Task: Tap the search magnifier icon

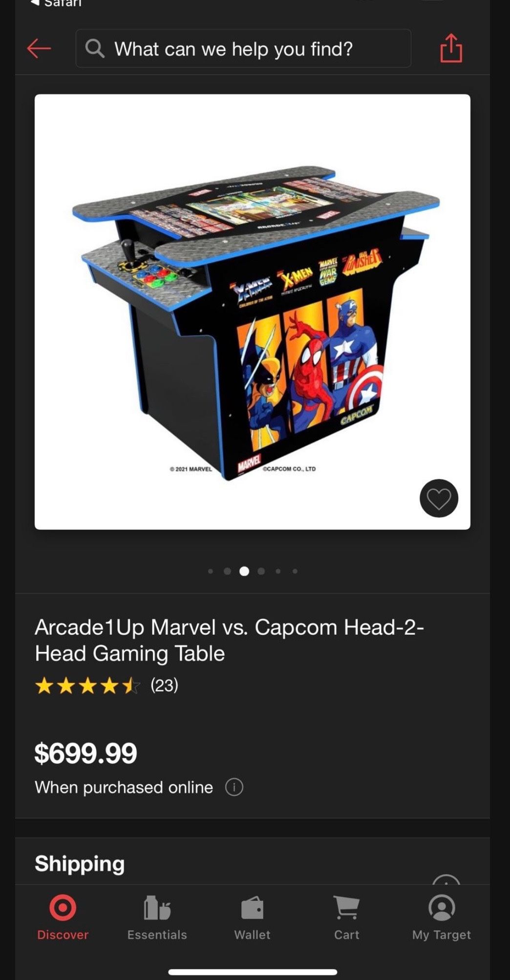Action: coord(95,48)
